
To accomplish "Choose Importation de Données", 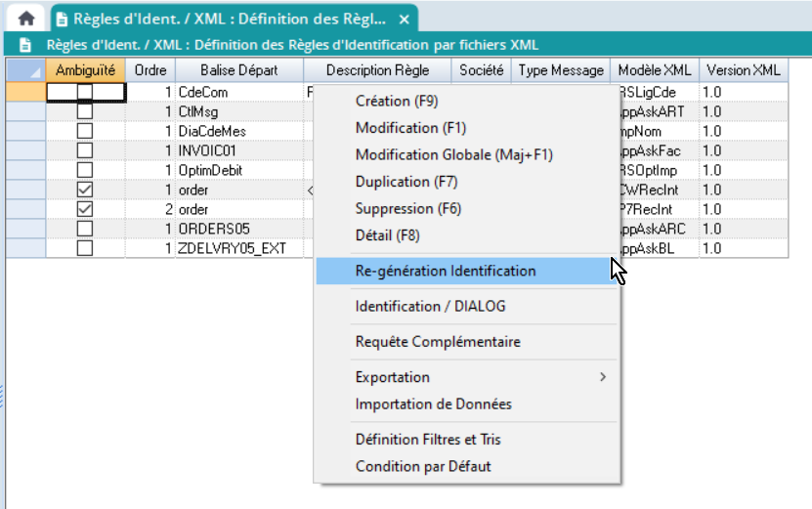I will tap(433, 403).
